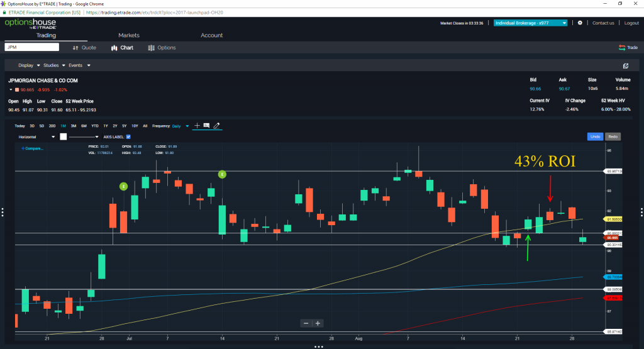644x349 pixels.
Task: Select the Today time range
Action: click(19, 126)
